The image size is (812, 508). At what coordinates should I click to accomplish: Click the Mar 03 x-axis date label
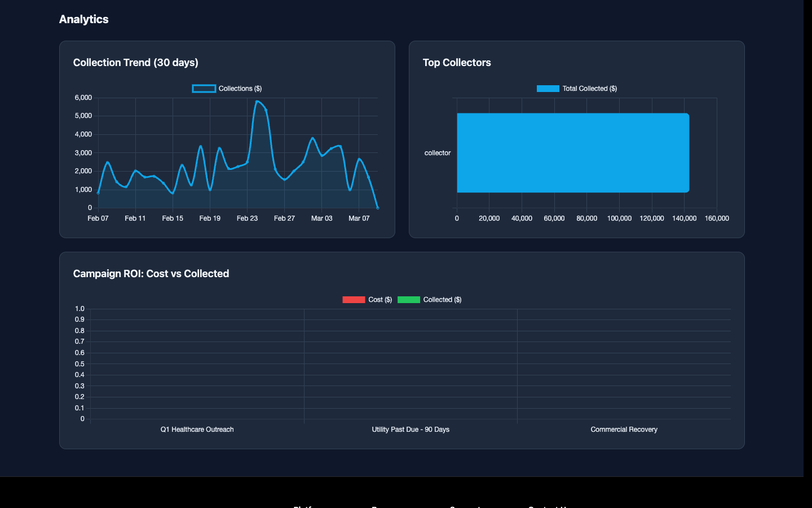[x=321, y=218]
